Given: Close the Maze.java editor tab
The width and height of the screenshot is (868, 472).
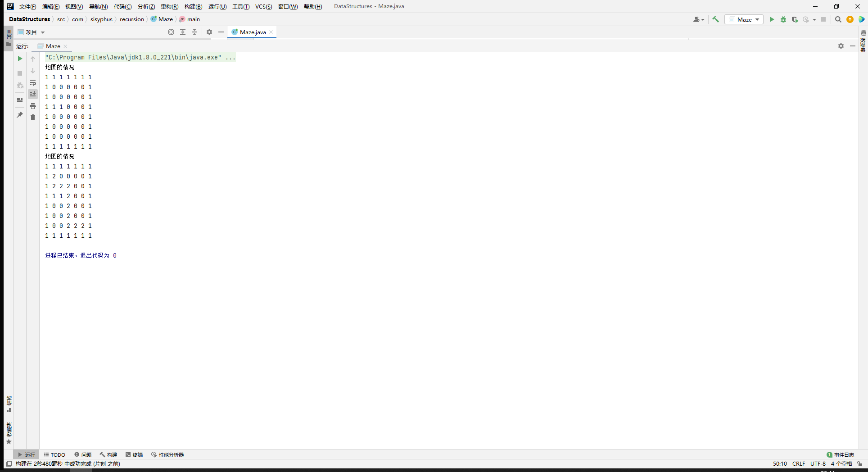Looking at the screenshot, I should pyautogui.click(x=271, y=32).
